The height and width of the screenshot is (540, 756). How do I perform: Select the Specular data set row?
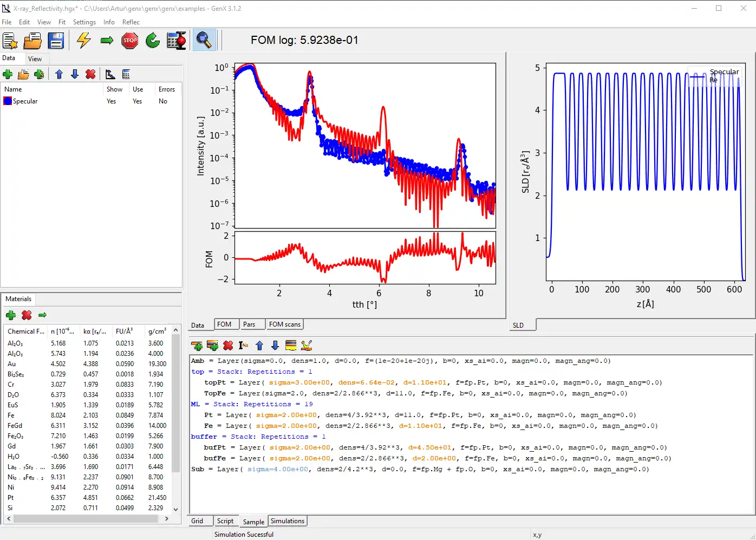click(x=25, y=101)
